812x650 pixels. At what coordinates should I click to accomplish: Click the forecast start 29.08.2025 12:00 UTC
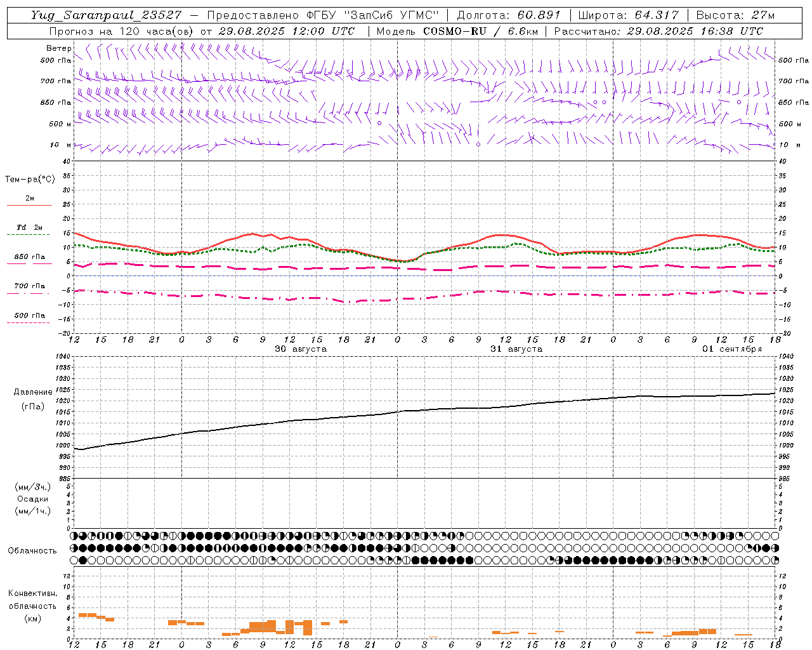286,31
